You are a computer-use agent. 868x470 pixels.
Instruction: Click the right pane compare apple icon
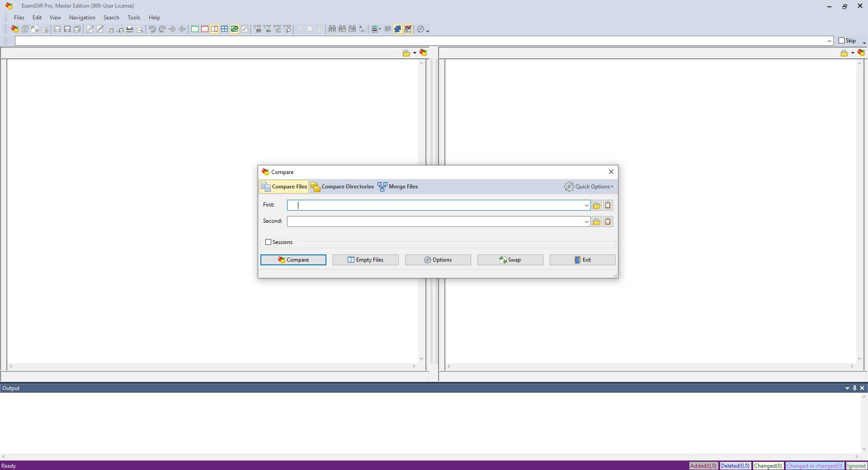(861, 53)
